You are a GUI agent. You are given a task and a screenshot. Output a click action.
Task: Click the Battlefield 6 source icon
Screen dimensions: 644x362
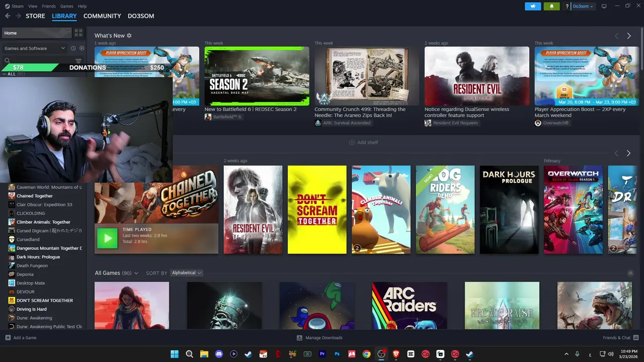pyautogui.click(x=208, y=117)
